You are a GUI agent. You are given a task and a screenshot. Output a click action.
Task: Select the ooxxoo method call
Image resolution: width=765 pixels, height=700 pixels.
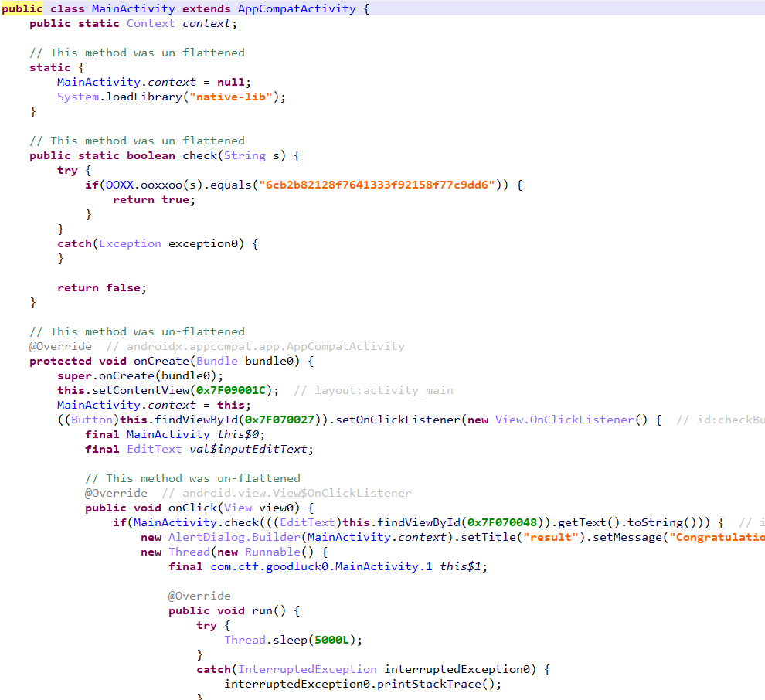coord(161,185)
